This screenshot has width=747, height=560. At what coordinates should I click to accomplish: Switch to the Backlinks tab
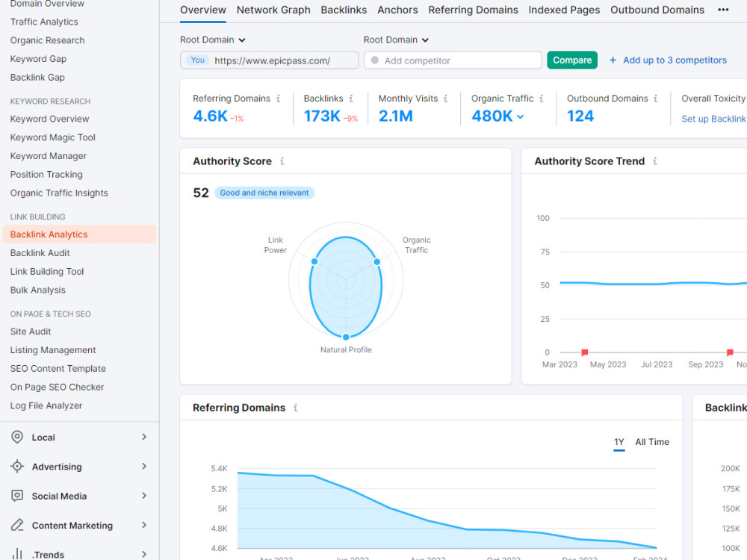[x=344, y=10]
